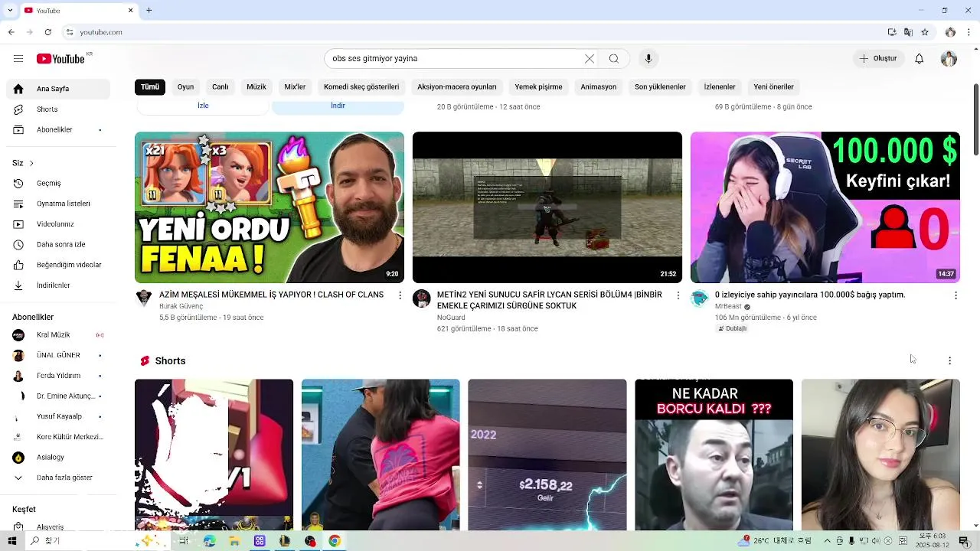
Task: Click the İndir button
Action: tap(338, 106)
